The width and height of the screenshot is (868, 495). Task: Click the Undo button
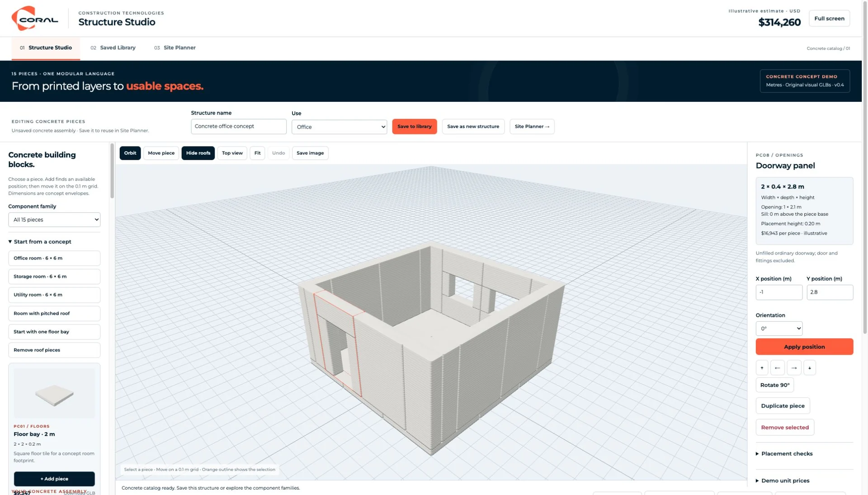pos(278,153)
